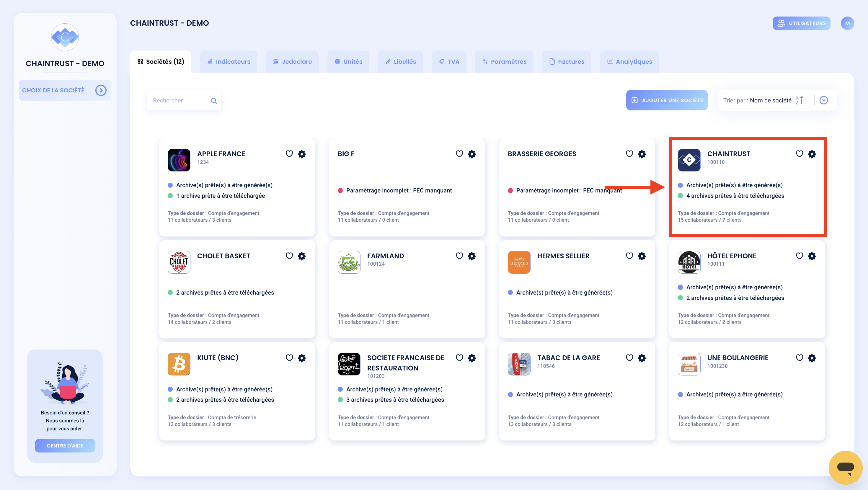Click the Apple France logo thumbnail
Viewport: 868px width, 490px height.
(179, 160)
